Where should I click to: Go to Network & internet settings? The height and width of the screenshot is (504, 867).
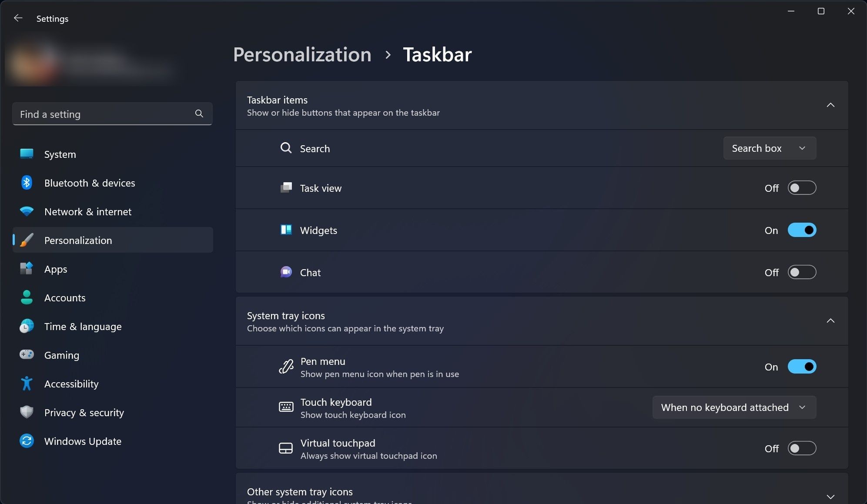[113, 211]
